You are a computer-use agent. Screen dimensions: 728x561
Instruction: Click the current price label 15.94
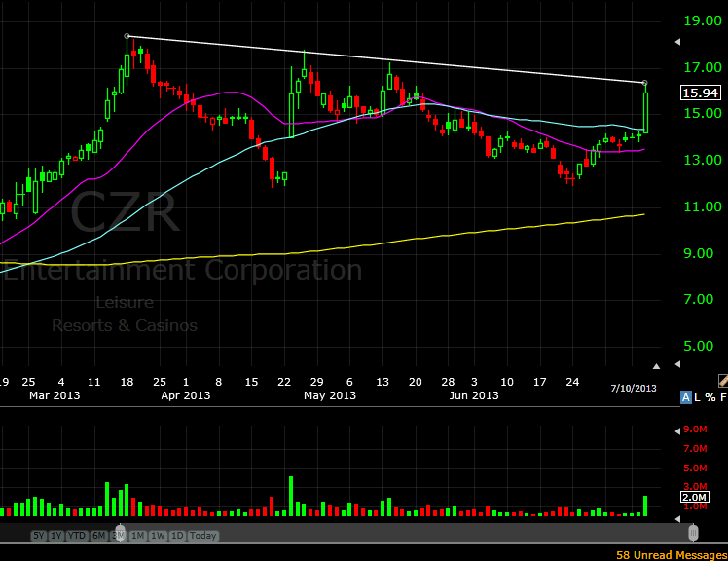[701, 93]
